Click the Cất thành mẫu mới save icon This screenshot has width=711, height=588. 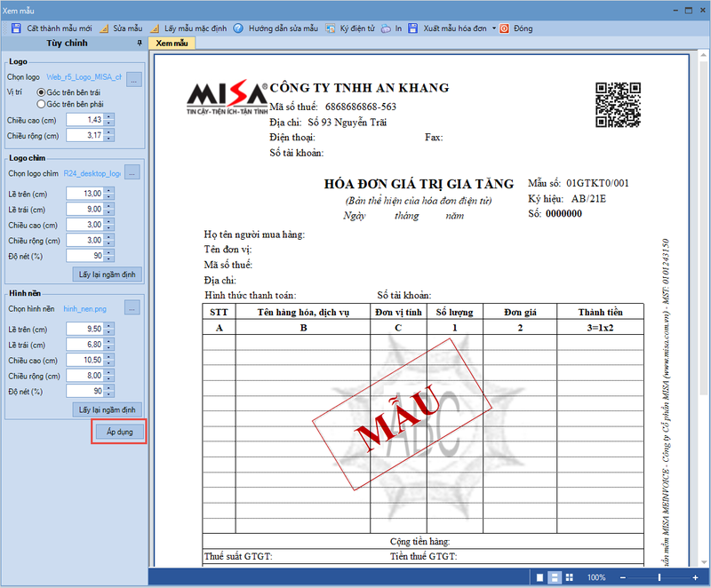pos(15,28)
